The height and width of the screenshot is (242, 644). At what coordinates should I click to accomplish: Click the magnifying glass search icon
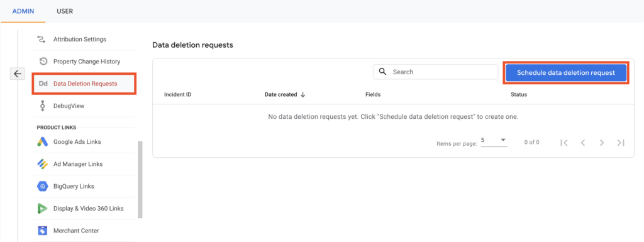coord(383,72)
